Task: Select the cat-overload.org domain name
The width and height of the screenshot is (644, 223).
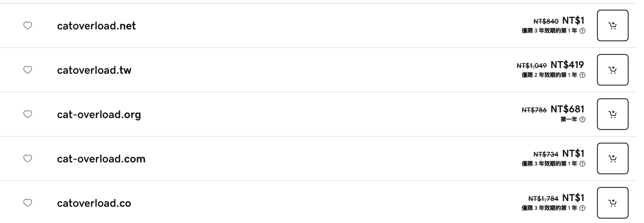Action: (x=99, y=115)
